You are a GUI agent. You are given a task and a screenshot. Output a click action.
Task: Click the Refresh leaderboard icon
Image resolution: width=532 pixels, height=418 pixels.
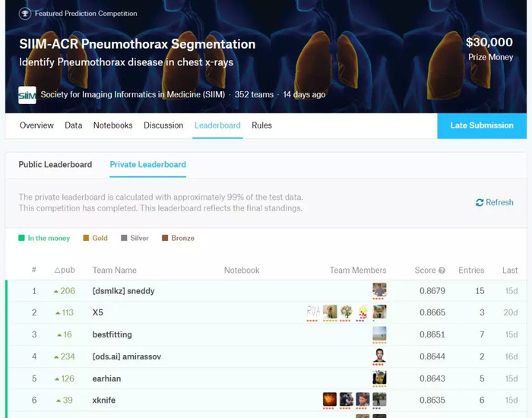tap(480, 203)
